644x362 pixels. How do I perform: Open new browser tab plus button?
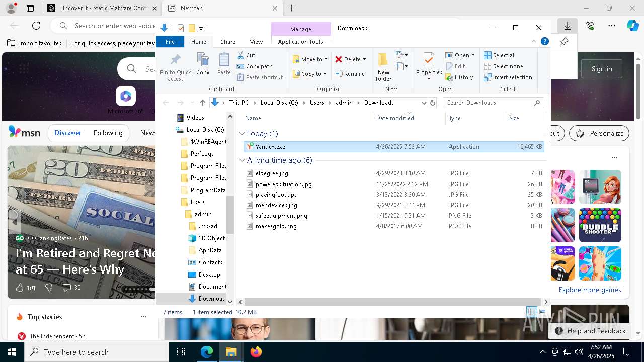coord(292,8)
